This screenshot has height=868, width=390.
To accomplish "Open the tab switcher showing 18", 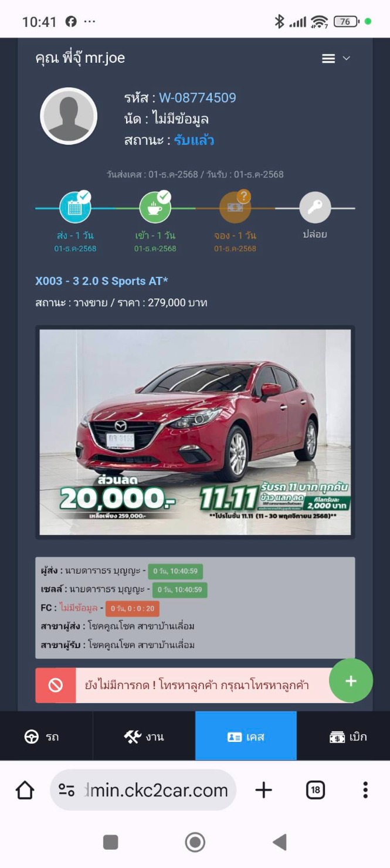I will 316,790.
